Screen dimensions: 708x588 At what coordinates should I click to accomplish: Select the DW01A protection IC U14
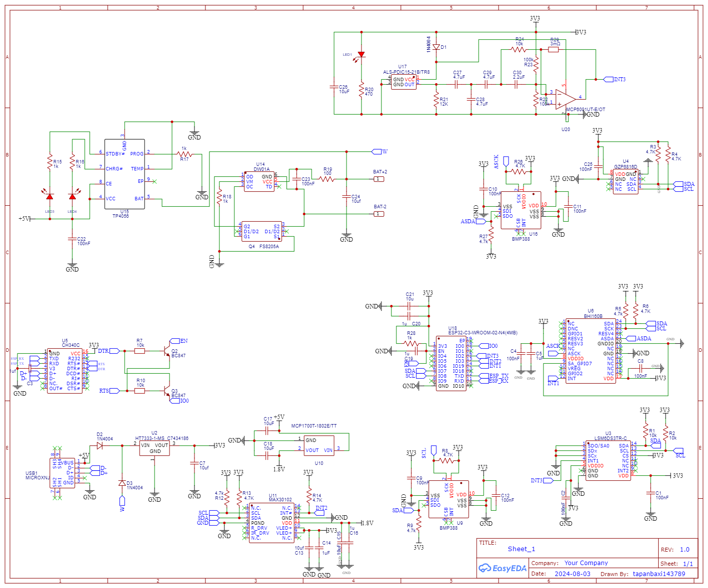pos(259,182)
